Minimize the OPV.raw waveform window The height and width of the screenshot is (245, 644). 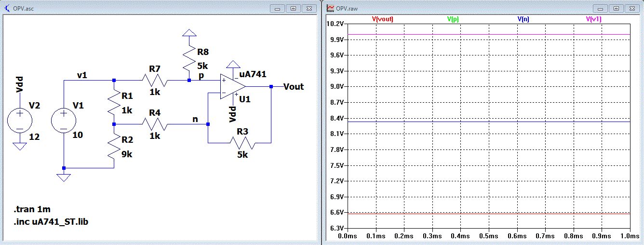pyautogui.click(x=601, y=8)
